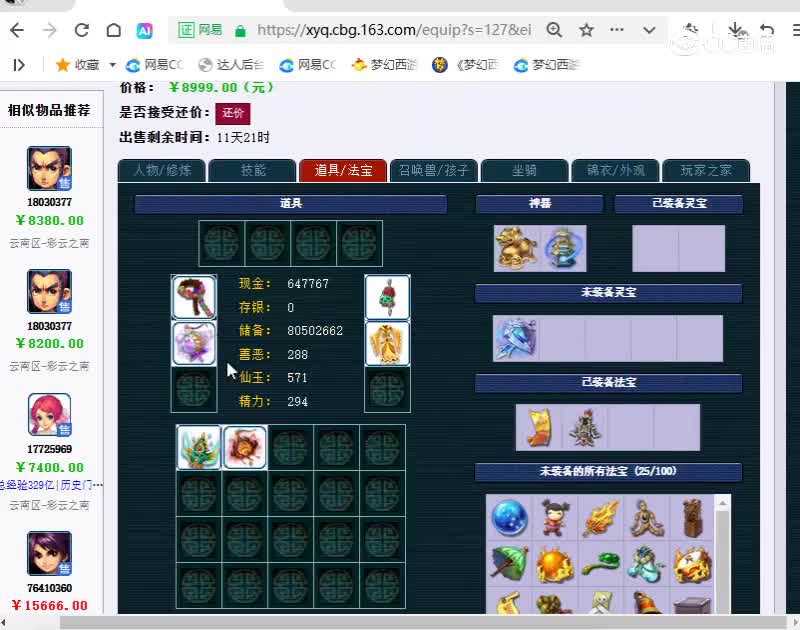Click the red-brown pouch inventory item
The width and height of the screenshot is (800, 630).
245,447
